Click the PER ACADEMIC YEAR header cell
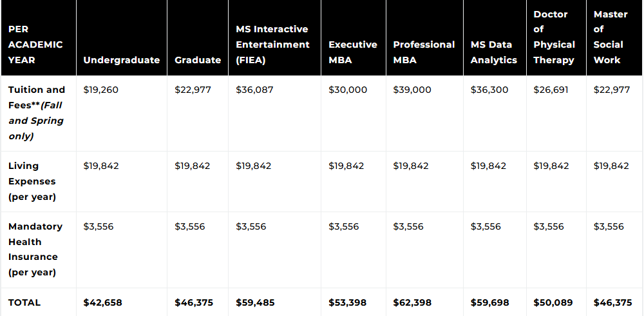This screenshot has height=316, width=644. click(35, 44)
